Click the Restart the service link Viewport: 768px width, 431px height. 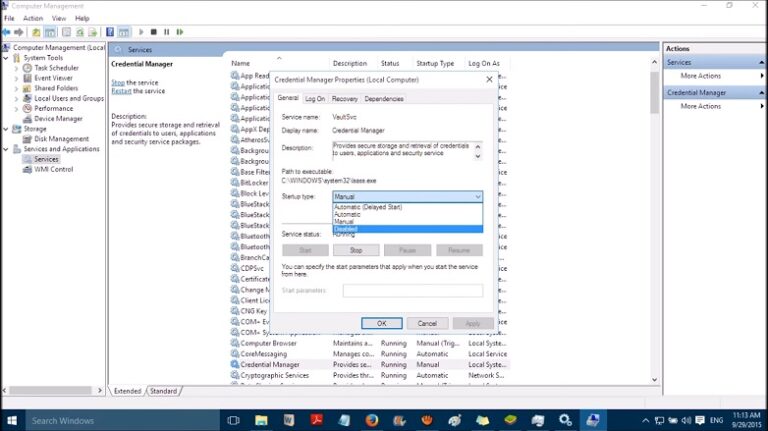pyautogui.click(x=121, y=91)
